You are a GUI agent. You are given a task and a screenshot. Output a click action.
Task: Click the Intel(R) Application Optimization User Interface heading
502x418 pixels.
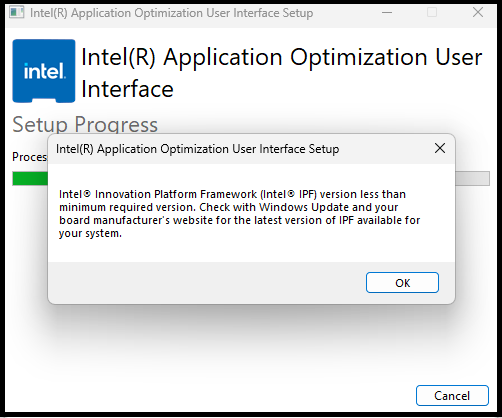[282, 73]
